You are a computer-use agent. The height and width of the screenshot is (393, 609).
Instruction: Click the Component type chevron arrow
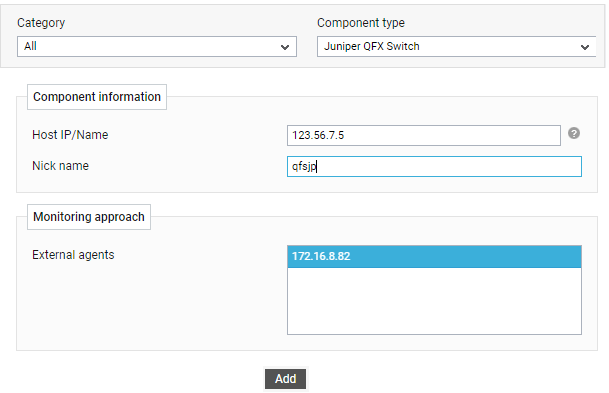585,47
